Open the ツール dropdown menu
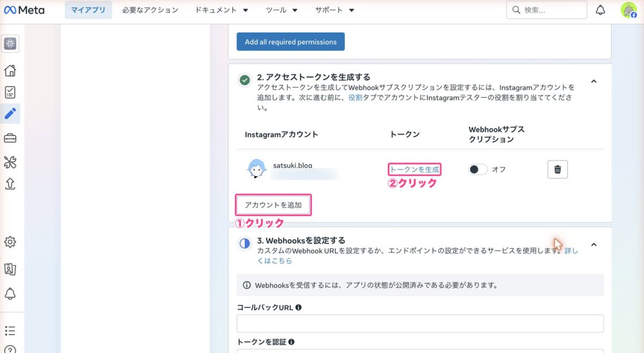This screenshot has height=353, width=644. pyautogui.click(x=282, y=10)
